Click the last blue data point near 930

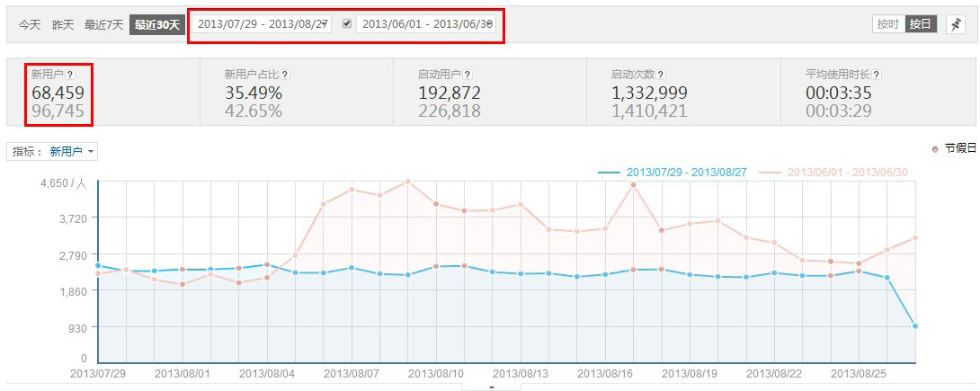coord(915,326)
